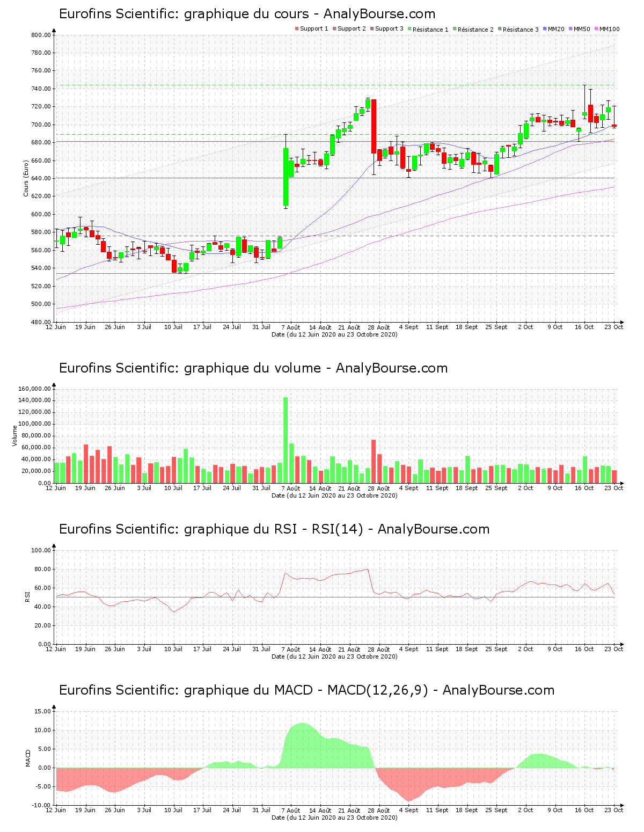Click the large red candlestick at 28 Août
The image size is (644, 832).
374,126
